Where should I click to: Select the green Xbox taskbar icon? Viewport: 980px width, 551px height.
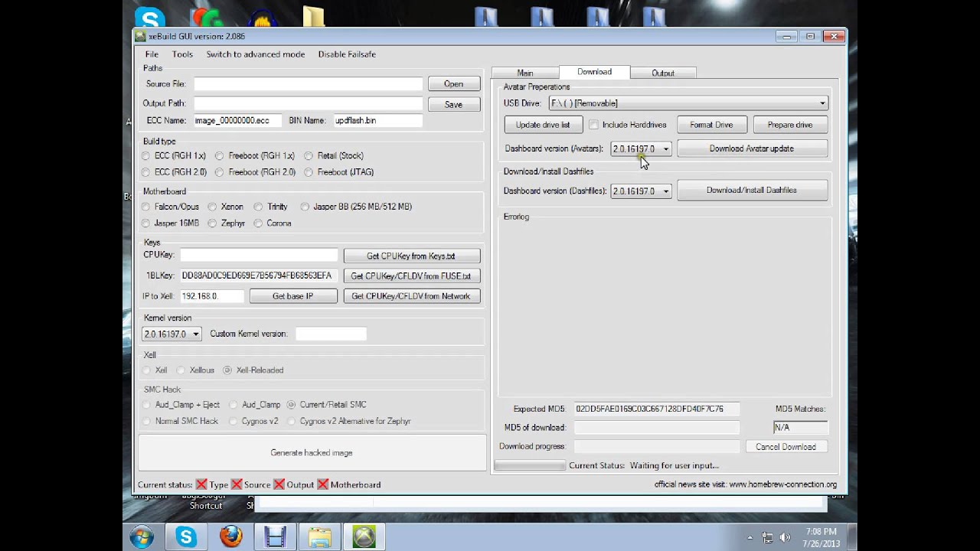[364, 537]
